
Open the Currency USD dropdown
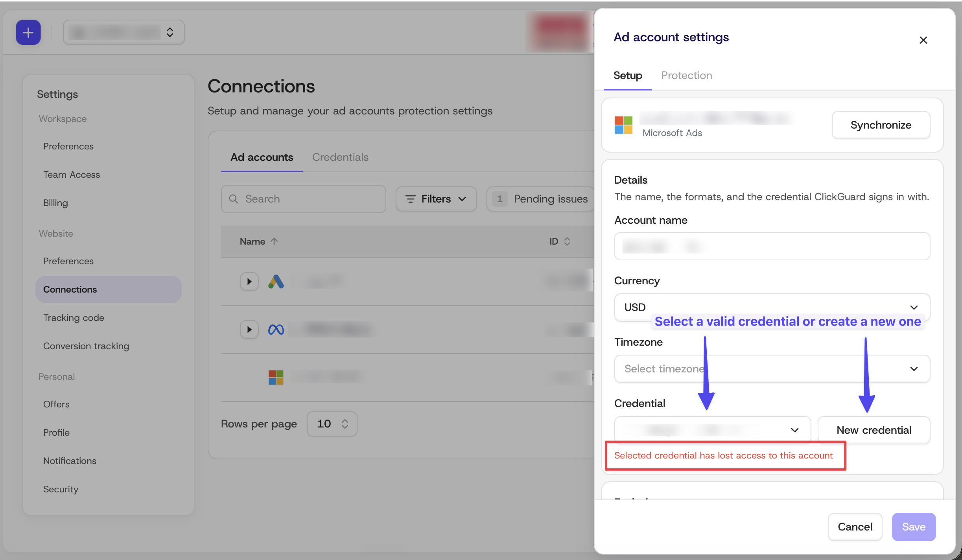coord(772,307)
